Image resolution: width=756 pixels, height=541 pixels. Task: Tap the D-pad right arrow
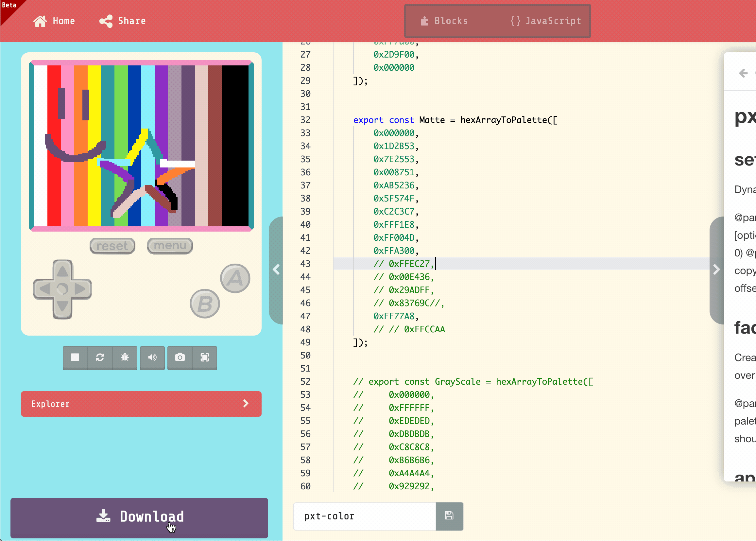coord(80,289)
